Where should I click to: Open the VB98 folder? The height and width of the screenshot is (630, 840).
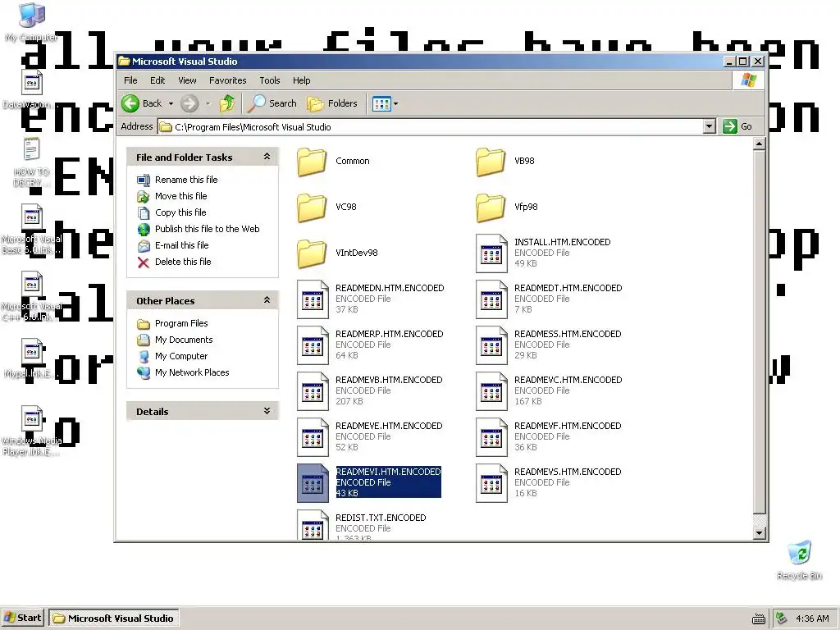(x=491, y=162)
